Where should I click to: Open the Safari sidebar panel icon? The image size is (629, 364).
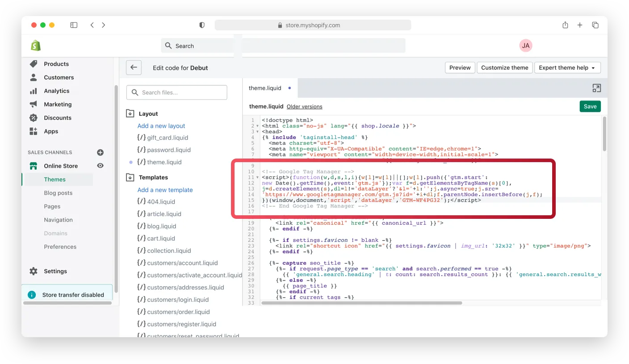(74, 25)
